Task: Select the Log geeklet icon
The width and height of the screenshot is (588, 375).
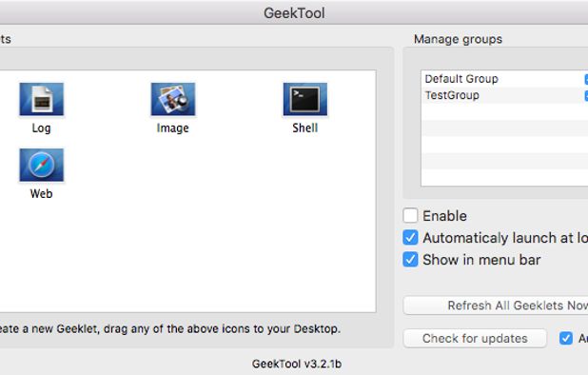Action: pos(41,99)
